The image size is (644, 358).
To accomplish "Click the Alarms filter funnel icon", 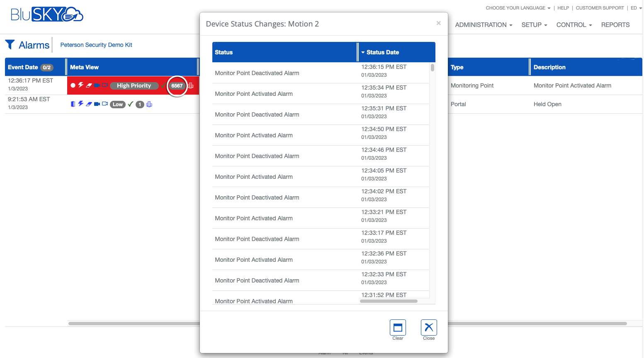I will pos(9,44).
